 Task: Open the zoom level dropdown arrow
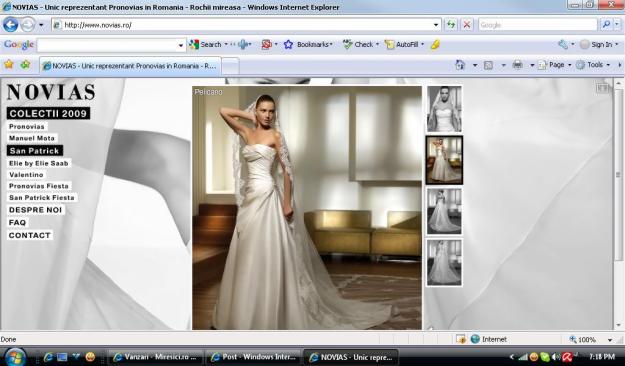pos(609,340)
